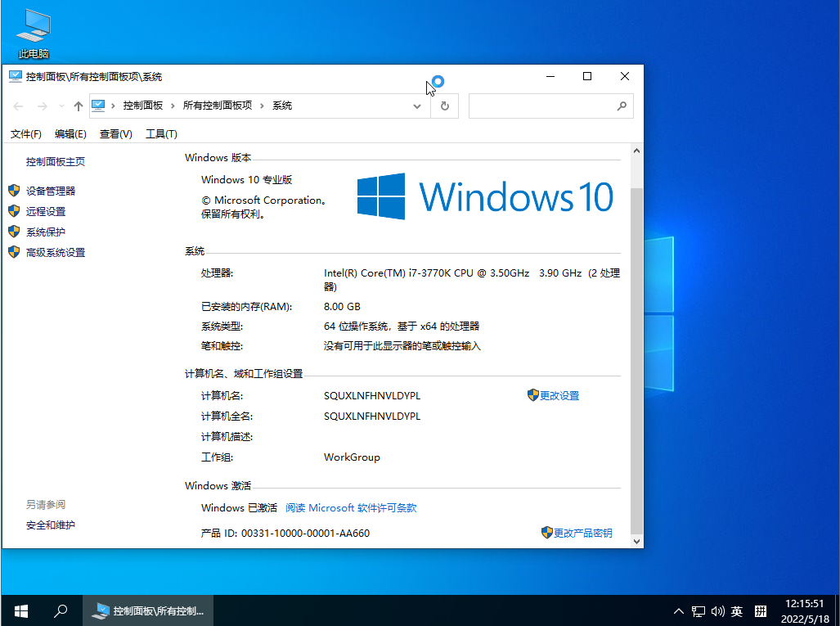Click product ID 00331-10000-00001-AA660 text
Viewport: 840px width, 626px height.
(x=305, y=534)
